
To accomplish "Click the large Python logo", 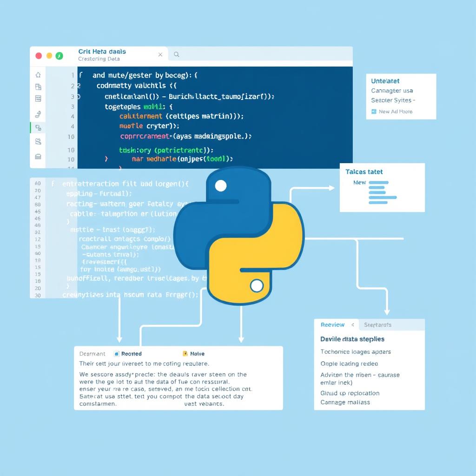I will point(239,236).
